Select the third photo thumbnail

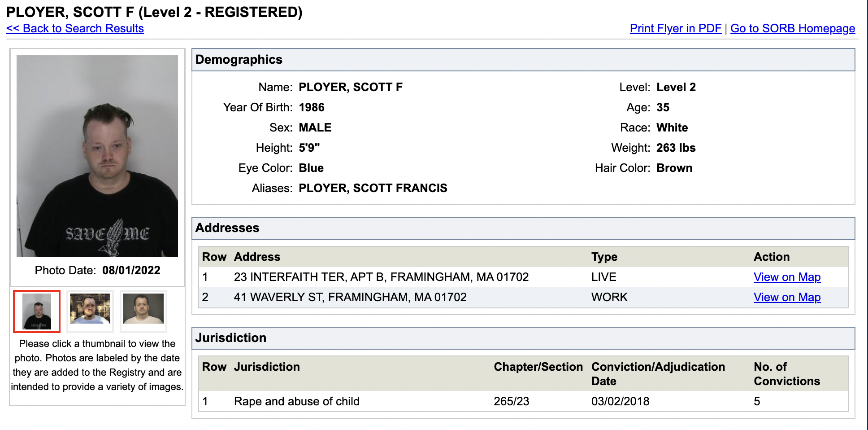(x=143, y=309)
